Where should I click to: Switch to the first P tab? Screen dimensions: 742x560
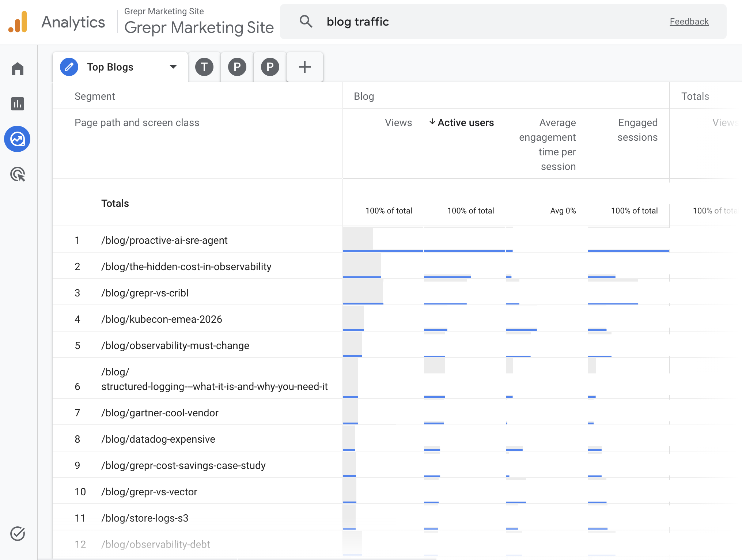coord(237,67)
